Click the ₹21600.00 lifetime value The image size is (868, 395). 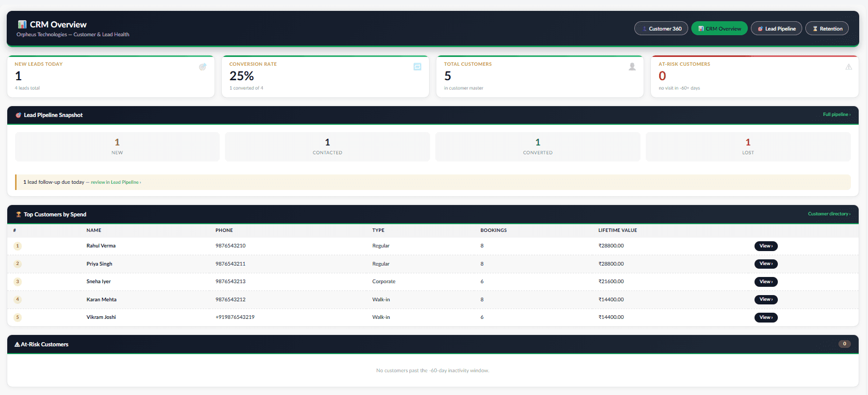(611, 282)
